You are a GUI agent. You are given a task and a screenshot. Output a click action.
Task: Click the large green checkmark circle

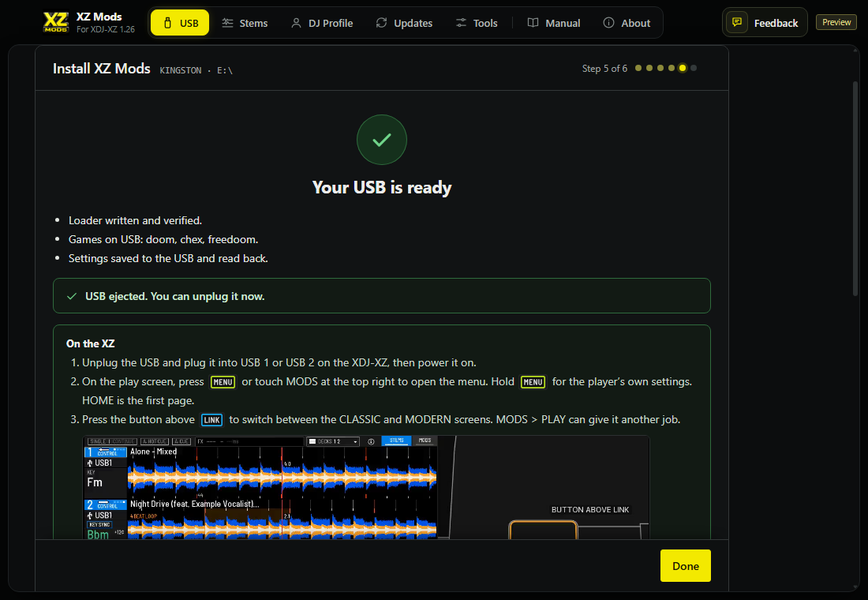tap(382, 140)
